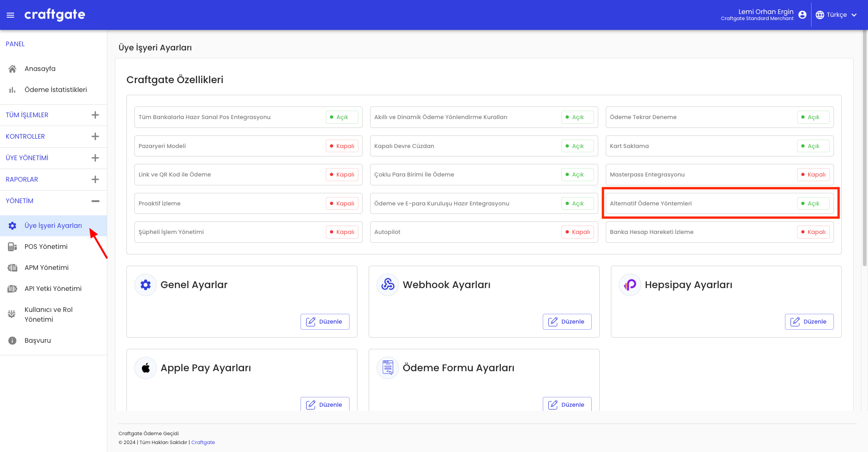Click Düzenle button in Genel Ayarlar
Viewport: 868px width, 452px height.
click(325, 322)
